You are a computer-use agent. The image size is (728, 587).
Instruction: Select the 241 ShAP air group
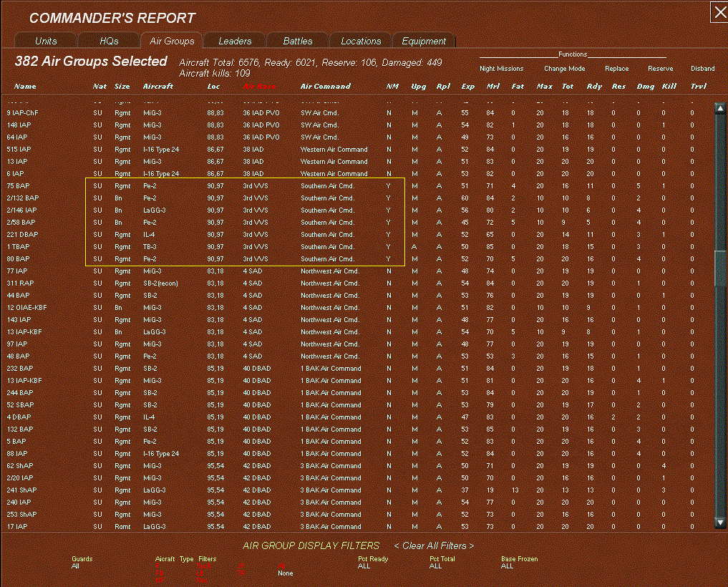[21, 490]
